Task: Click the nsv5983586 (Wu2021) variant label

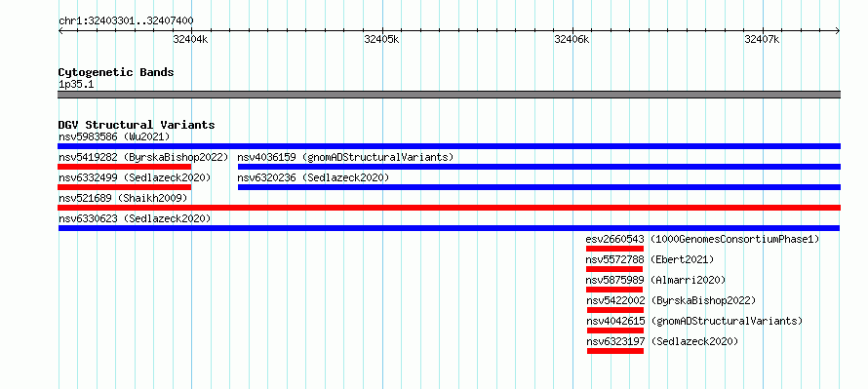Action: tap(114, 136)
